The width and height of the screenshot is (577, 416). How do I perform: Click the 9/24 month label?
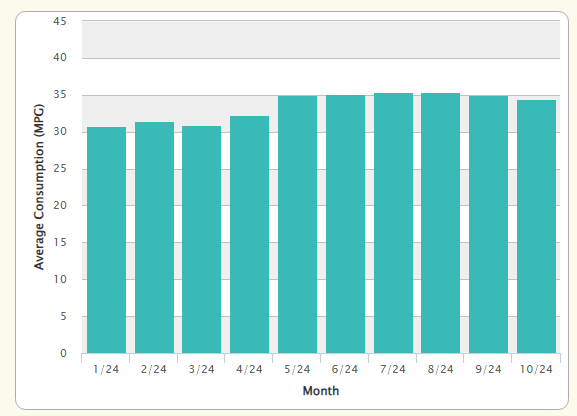(x=488, y=369)
